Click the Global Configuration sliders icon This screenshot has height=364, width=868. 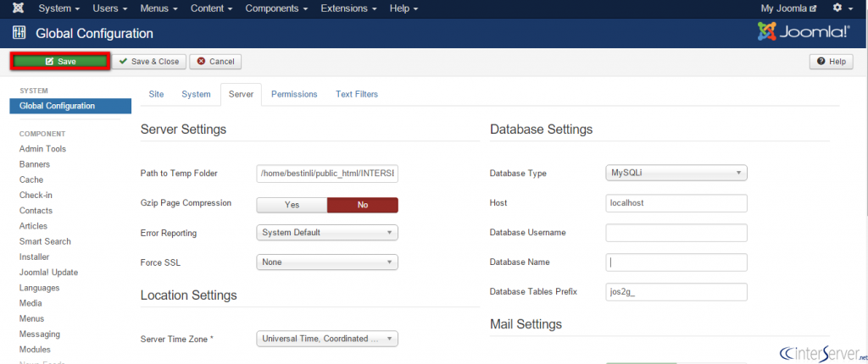tap(19, 33)
